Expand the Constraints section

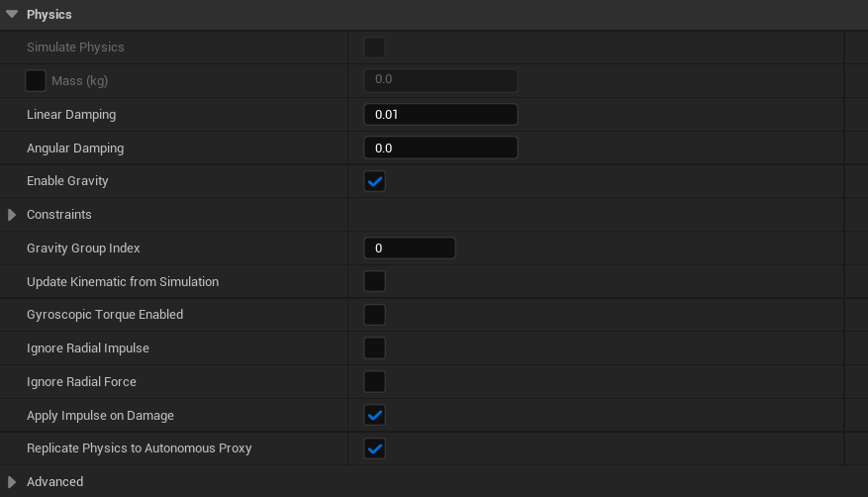tap(12, 215)
